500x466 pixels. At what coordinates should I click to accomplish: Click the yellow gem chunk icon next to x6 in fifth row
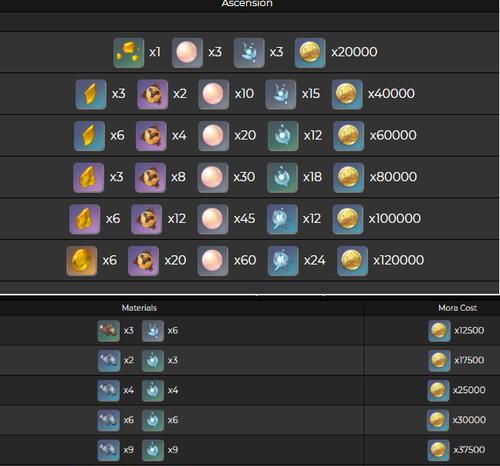click(x=85, y=219)
